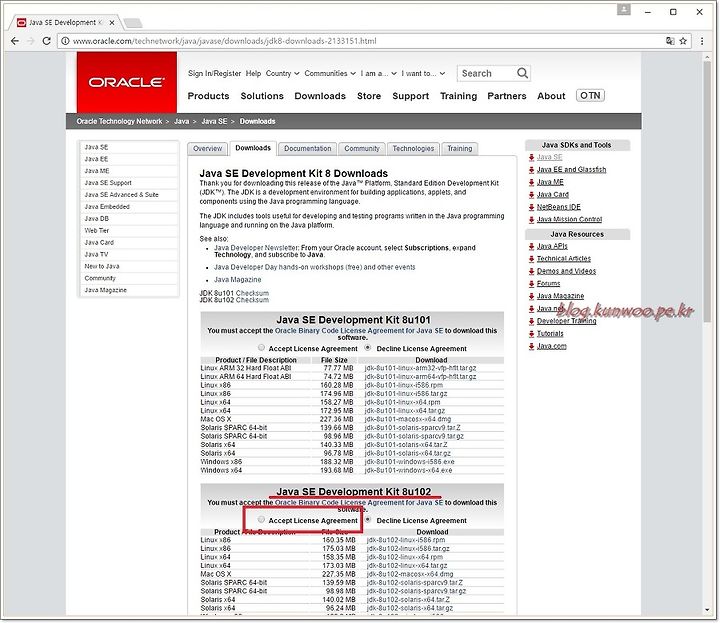Screen dimensions: 720x623
Task: Click Java SE in breadcrumb
Action: pyautogui.click(x=214, y=122)
